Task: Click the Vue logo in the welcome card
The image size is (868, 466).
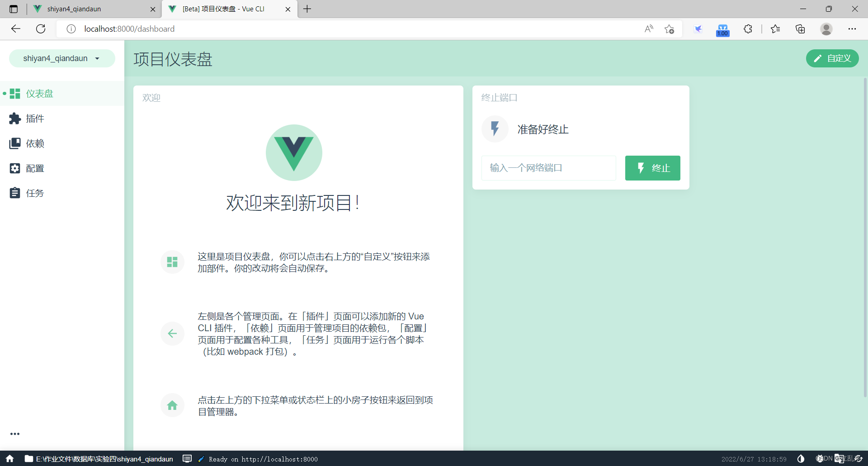Action: [294, 152]
